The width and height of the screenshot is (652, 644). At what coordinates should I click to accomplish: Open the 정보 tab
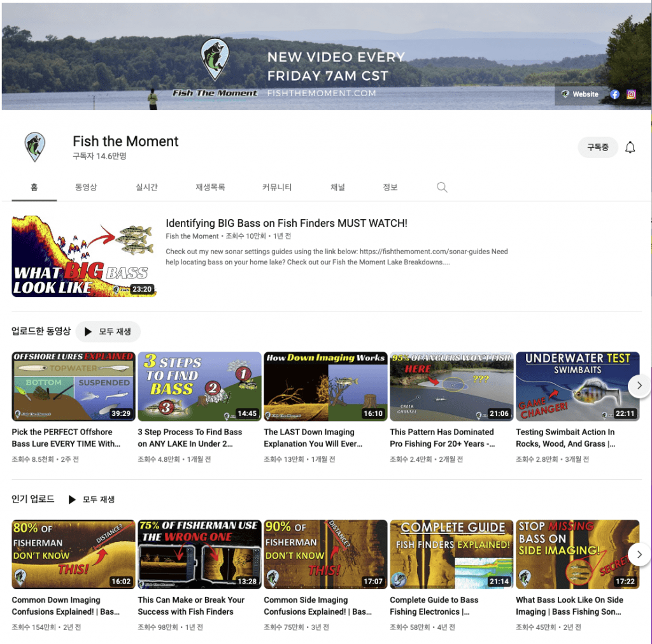(390, 187)
